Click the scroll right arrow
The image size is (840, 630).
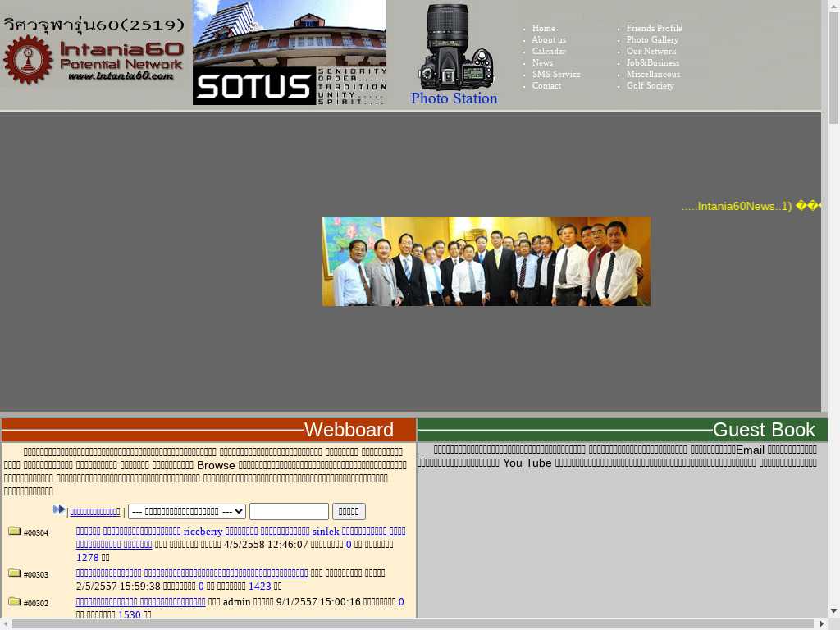point(823,624)
